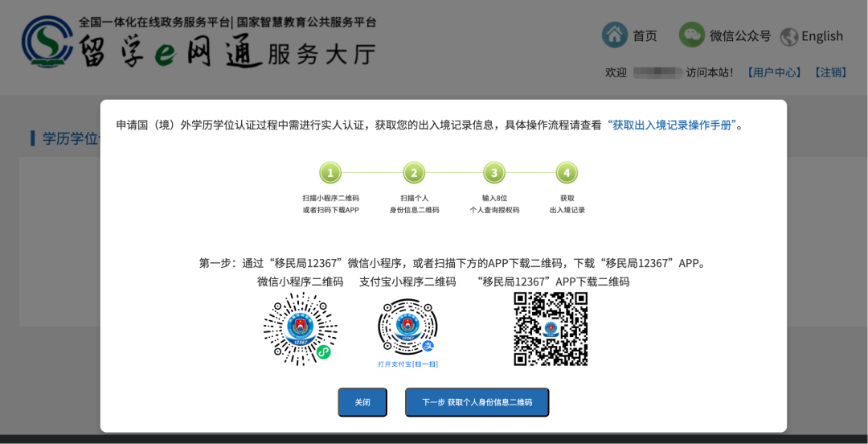This screenshot has width=868, height=444.
Task: Click the 支付宝小程序二维码 label
Action: coord(408,282)
